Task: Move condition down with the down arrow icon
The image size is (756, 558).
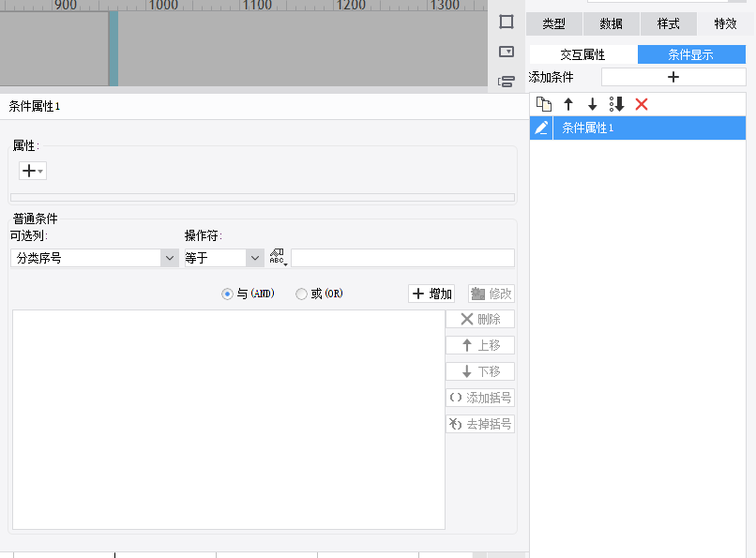Action: [592, 104]
